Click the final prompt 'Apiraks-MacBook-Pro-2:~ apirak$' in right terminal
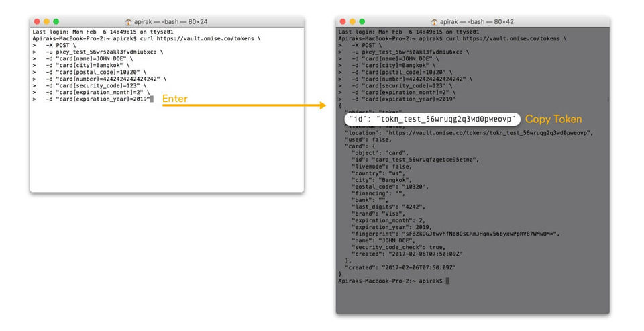Viewport: 644px width, 331px height. click(390, 281)
